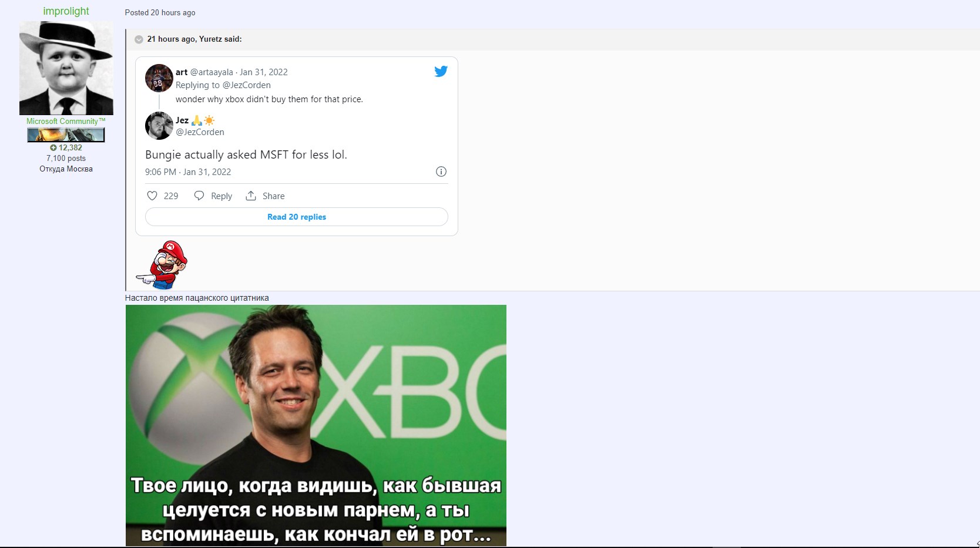Open improlight's user profile name link
Screen dimensions: 980x548
[x=66, y=11]
